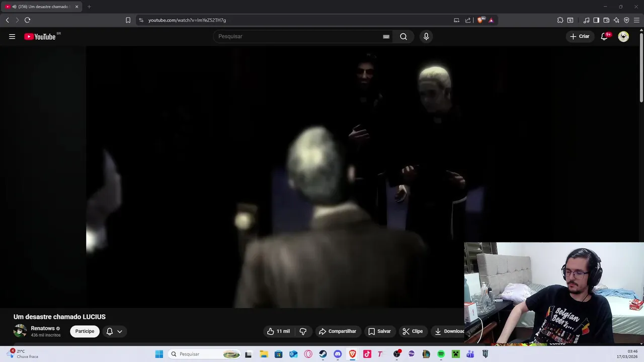The image size is (644, 362).
Task: Expand the subscription notification bell dropdown
Action: (x=114, y=331)
